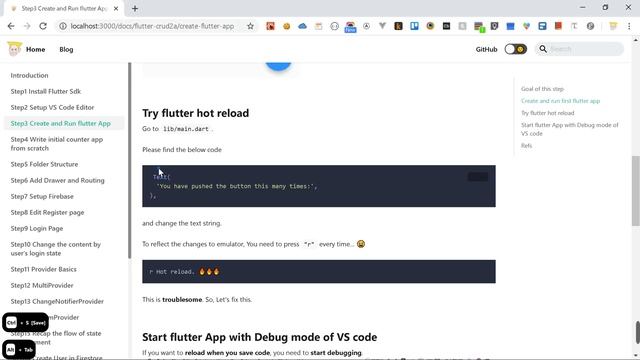Screen dimensions: 640x360
Task: Click the Try flutter hot reload heading
Action: (x=196, y=113)
